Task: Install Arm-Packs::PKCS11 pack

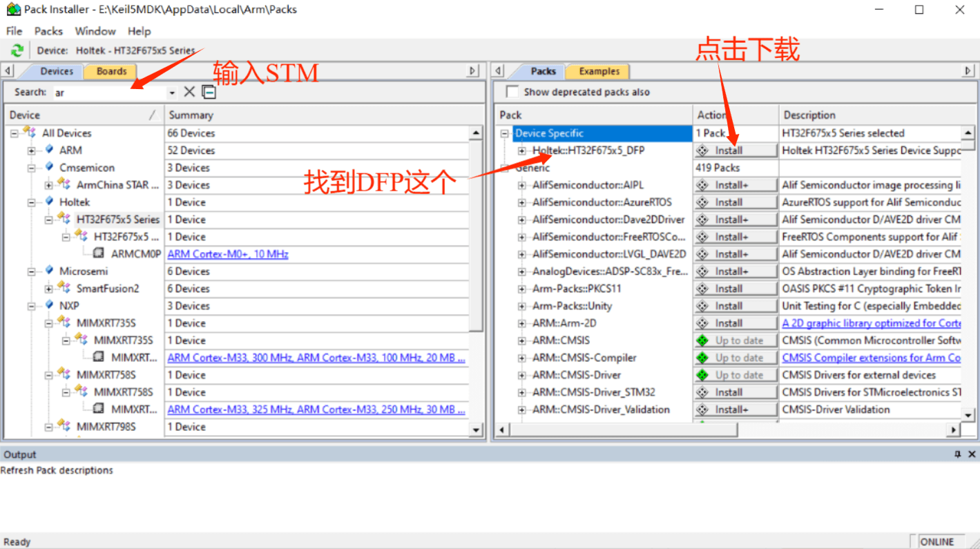Action: (736, 289)
